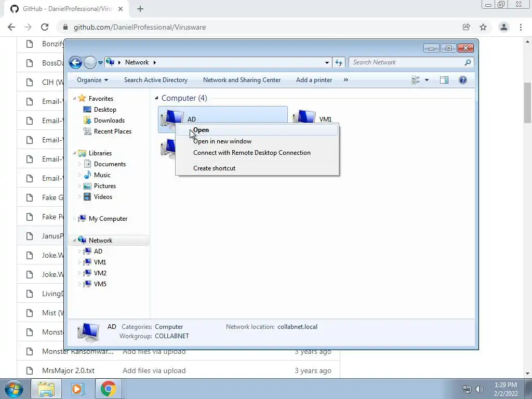The height and width of the screenshot is (399, 532).
Task: Select Recent Places under Favorites
Action: coord(112,131)
